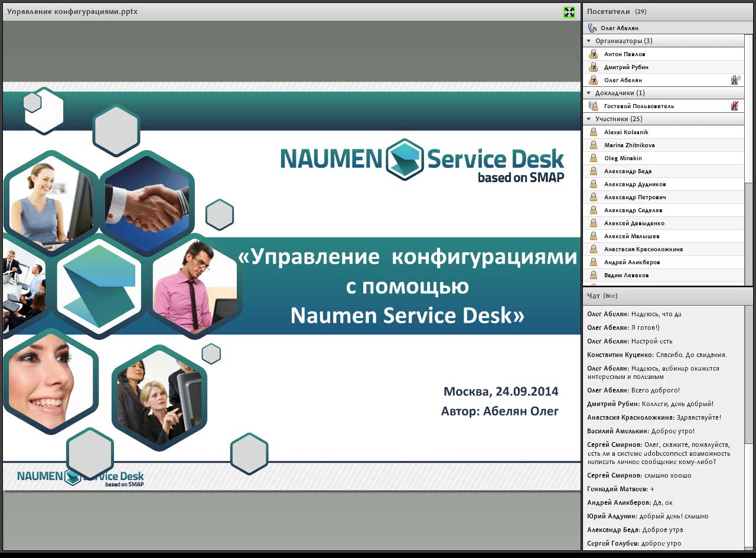The width and height of the screenshot is (756, 558).
Task: Click Сергей Голубев's chat message 'доброе утро'
Action: click(634, 543)
